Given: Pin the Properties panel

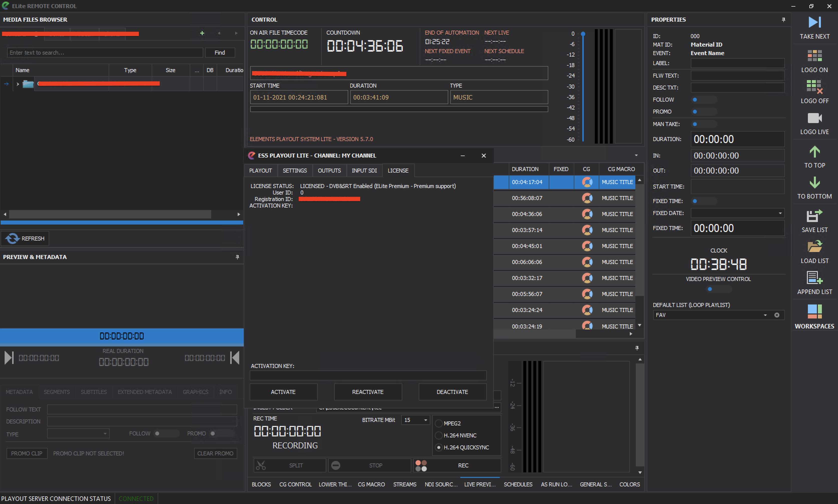Looking at the screenshot, I should 783,20.
